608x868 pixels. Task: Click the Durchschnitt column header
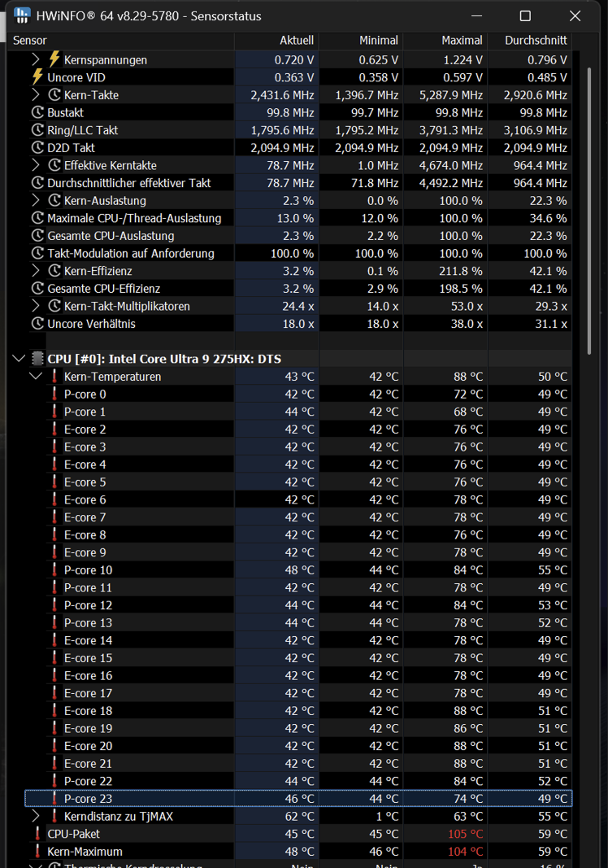(529, 41)
